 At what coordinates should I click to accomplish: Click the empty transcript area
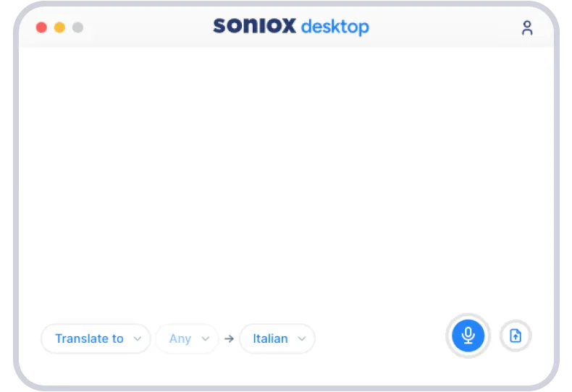pyautogui.click(x=286, y=179)
